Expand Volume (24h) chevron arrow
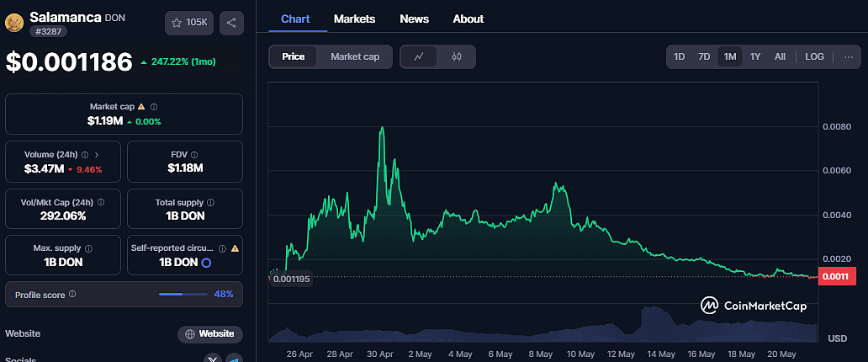The height and width of the screenshot is (362, 868). click(97, 155)
